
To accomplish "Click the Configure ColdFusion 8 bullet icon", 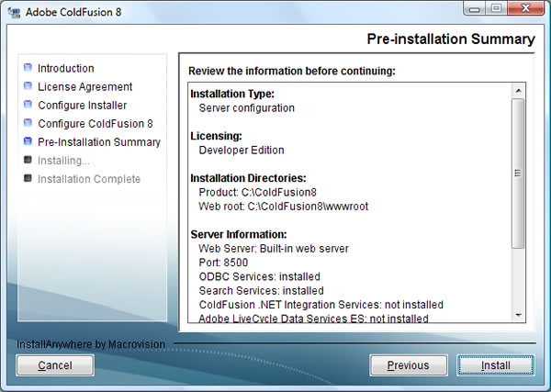I will pos(28,123).
